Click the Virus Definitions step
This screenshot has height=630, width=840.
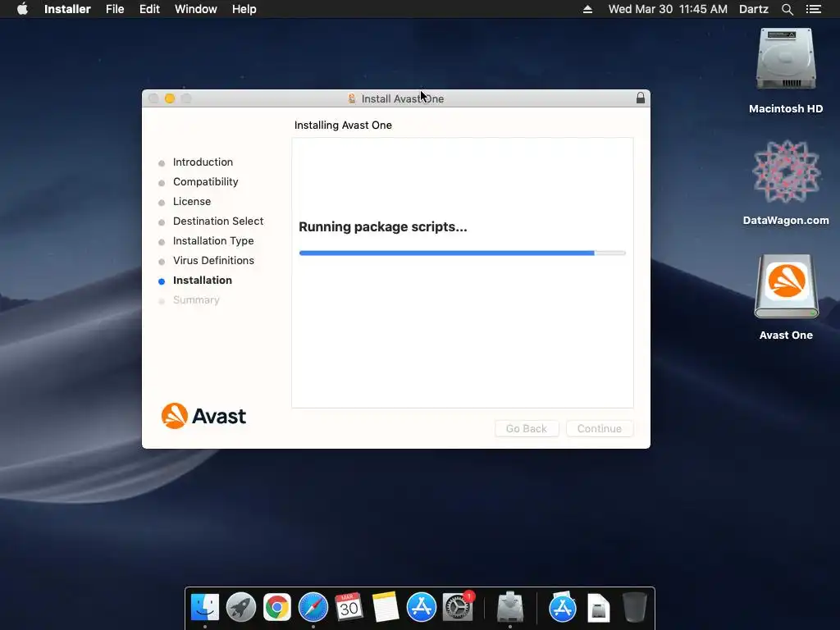(213, 260)
